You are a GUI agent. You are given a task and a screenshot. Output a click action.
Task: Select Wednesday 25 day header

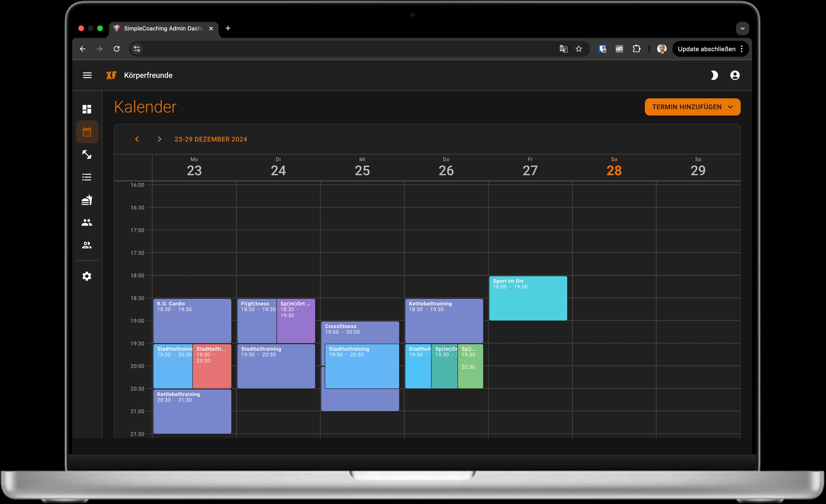click(362, 167)
